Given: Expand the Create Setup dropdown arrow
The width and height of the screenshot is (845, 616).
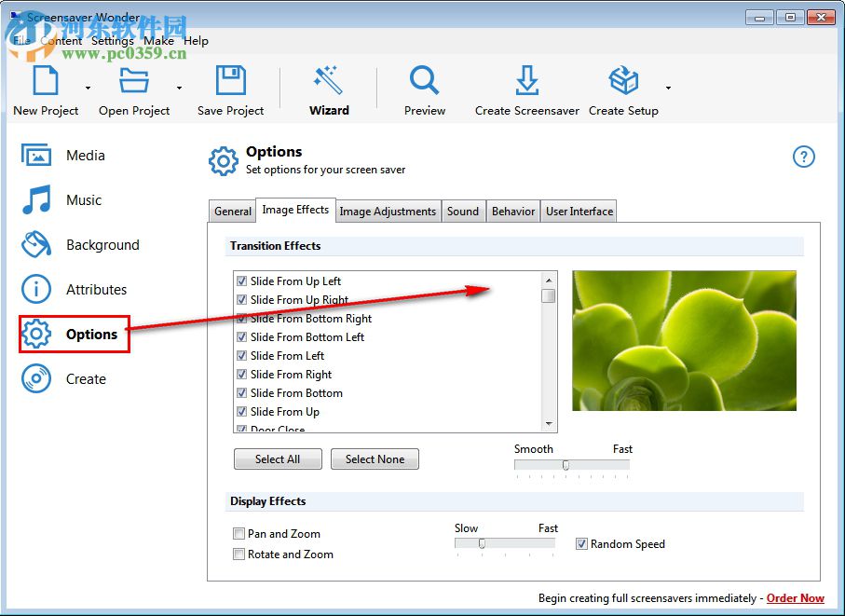Looking at the screenshot, I should [x=668, y=88].
